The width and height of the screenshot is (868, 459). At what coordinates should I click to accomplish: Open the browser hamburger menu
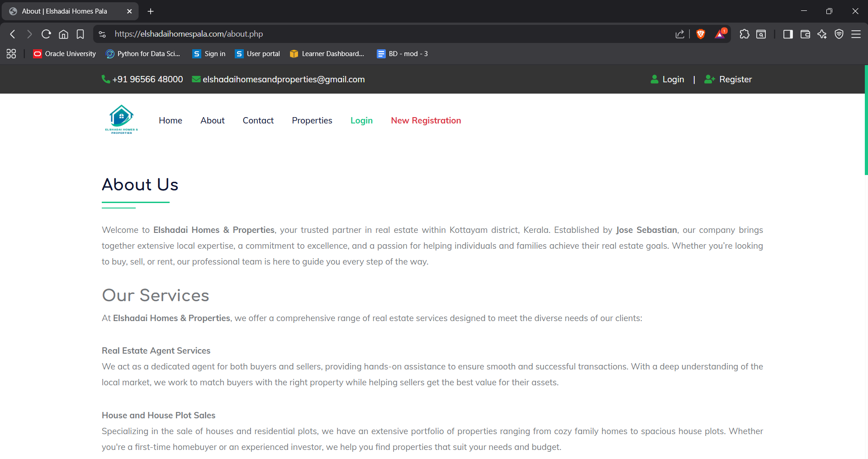856,34
